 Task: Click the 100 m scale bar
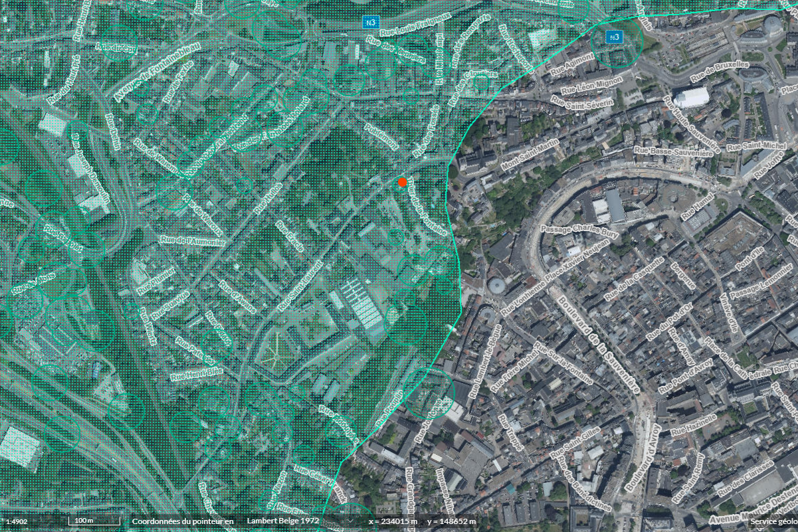pyautogui.click(x=95, y=521)
